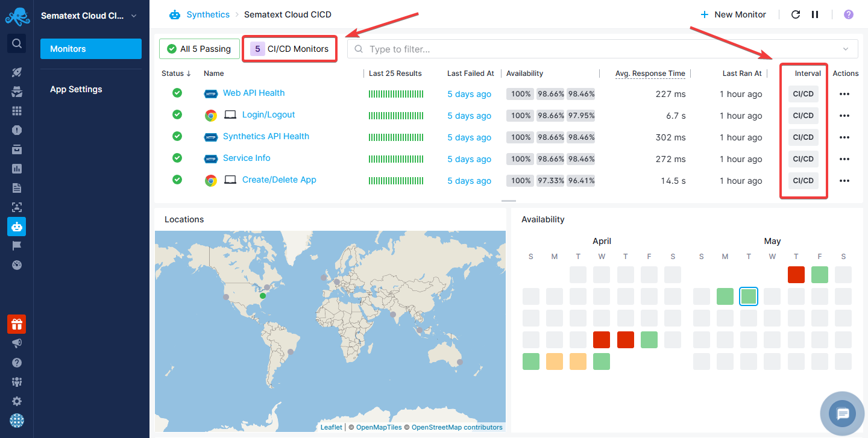Viewport: 868px width, 438px height.
Task: Open the Service Info monitor
Action: pos(247,158)
